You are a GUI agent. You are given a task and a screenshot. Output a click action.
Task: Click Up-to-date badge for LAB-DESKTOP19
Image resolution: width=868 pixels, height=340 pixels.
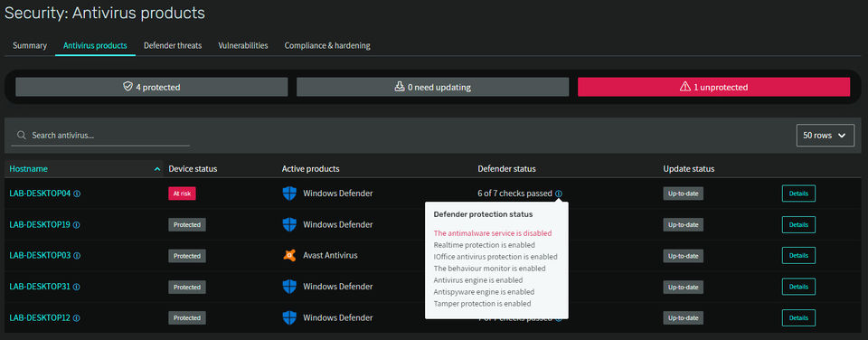point(684,225)
